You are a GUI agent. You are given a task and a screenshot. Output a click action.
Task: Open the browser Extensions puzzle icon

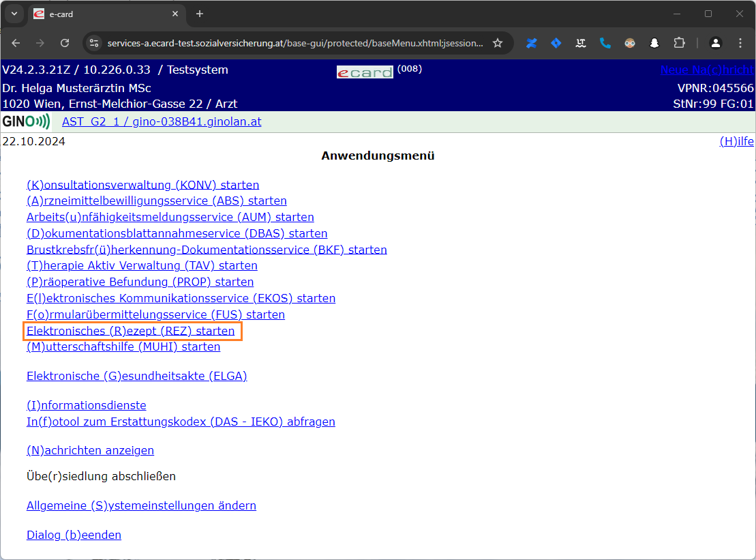679,43
